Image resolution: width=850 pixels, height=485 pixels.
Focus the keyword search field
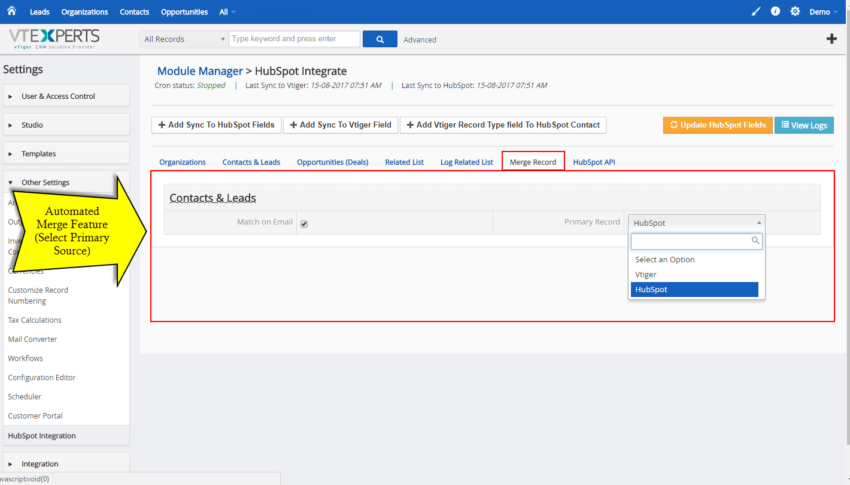294,39
